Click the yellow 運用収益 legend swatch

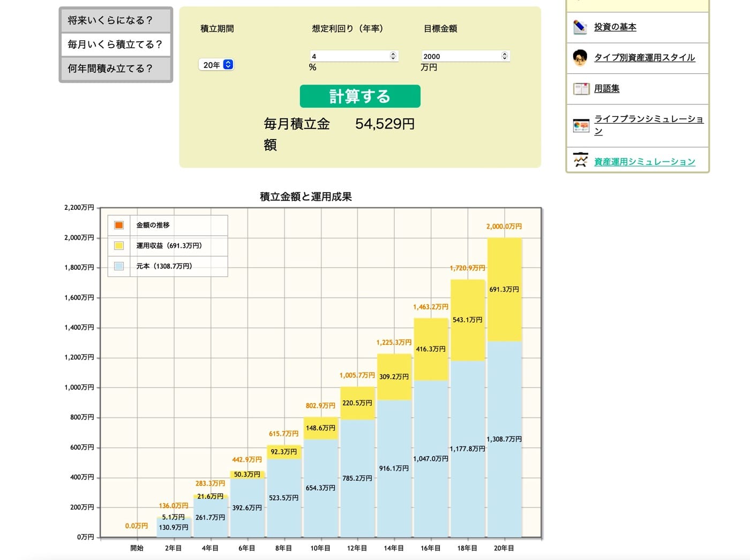point(119,246)
